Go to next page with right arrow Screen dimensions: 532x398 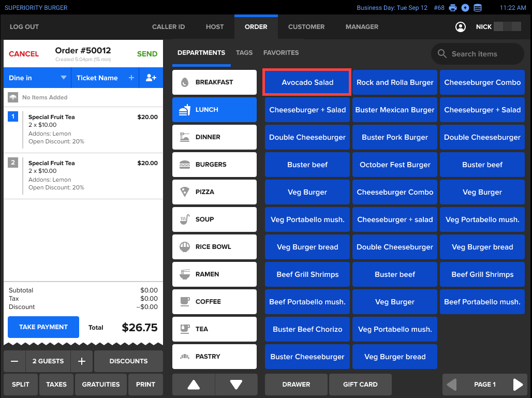(518, 385)
